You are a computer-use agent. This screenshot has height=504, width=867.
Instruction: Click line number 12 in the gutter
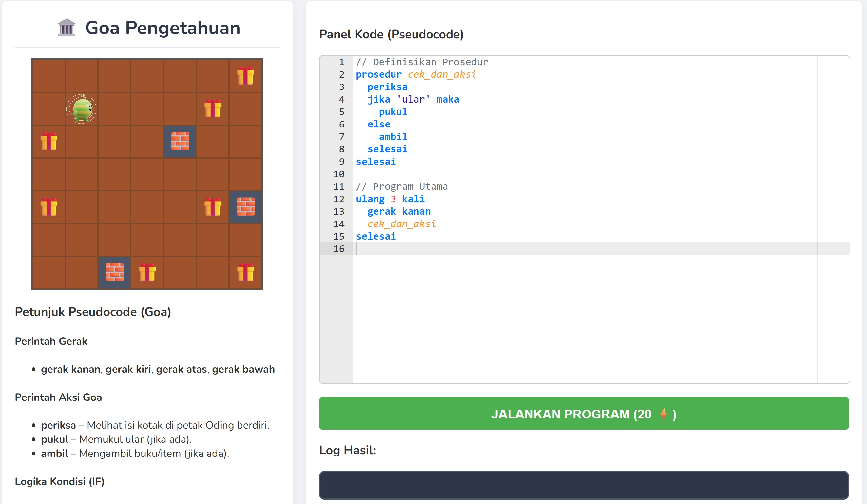[338, 199]
